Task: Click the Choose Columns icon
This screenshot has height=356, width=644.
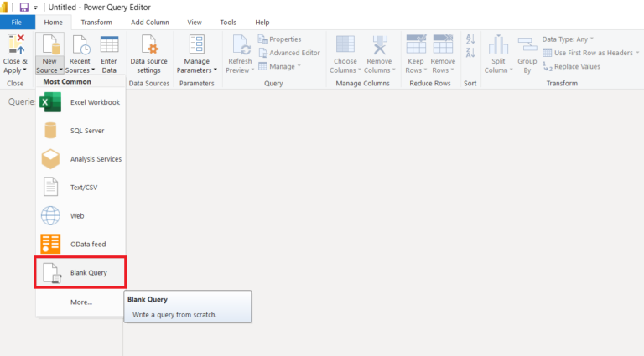Action: tap(345, 44)
